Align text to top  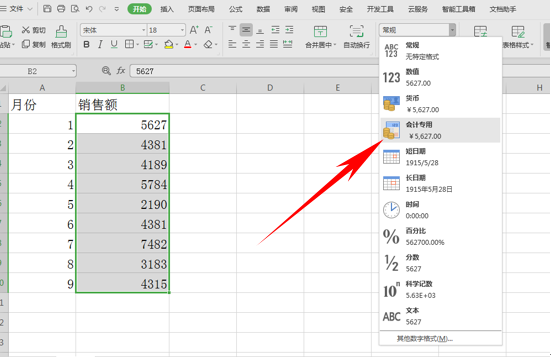tap(232, 30)
